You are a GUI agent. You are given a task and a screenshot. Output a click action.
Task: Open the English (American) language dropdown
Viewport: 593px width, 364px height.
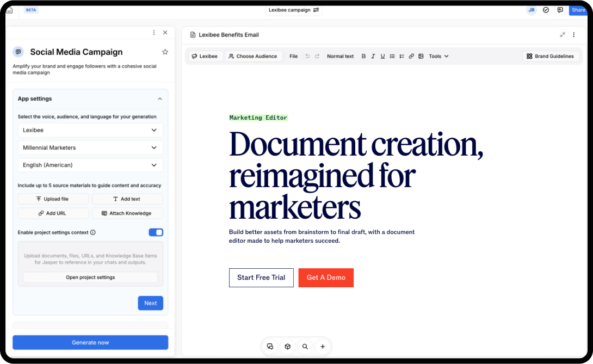(x=90, y=165)
